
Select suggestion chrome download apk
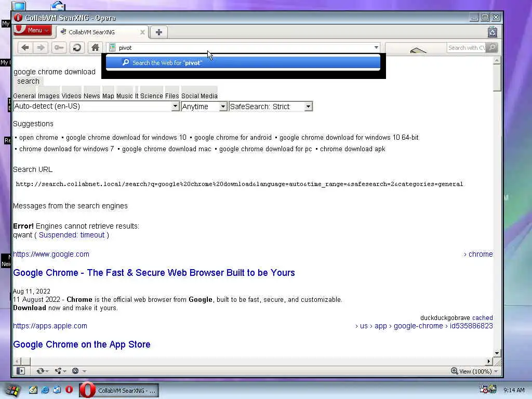[353, 149]
